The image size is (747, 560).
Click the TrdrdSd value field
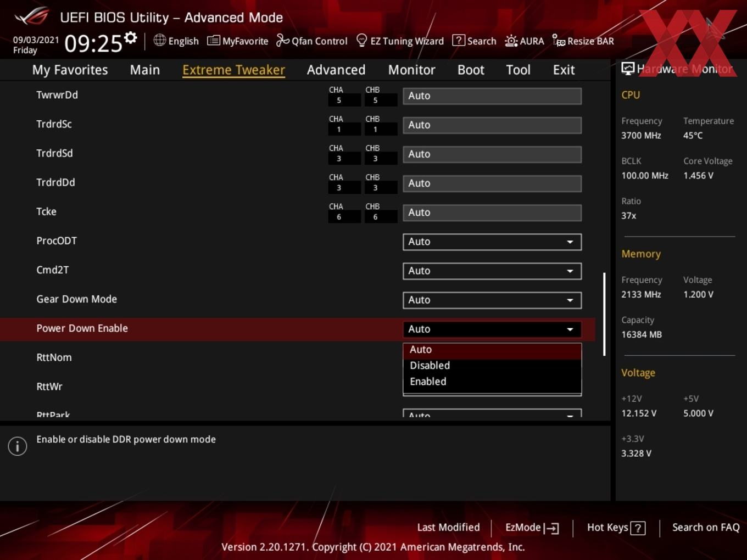click(x=492, y=154)
